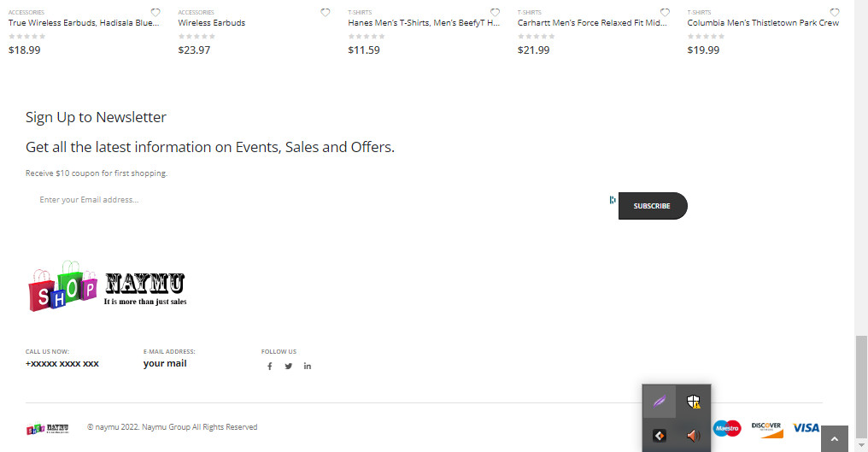This screenshot has height=452, width=868.
Task: Open Windows Security shield tray icon
Action: pyautogui.click(x=694, y=402)
